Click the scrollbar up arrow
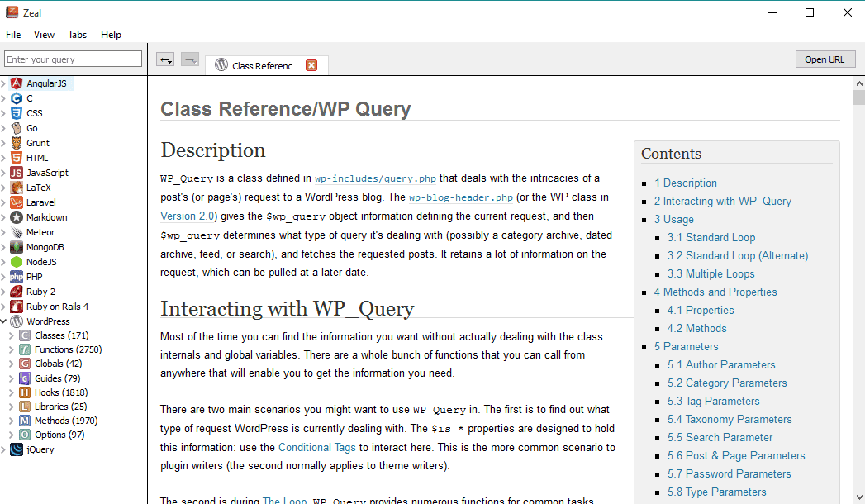The width and height of the screenshot is (865, 504). click(859, 83)
